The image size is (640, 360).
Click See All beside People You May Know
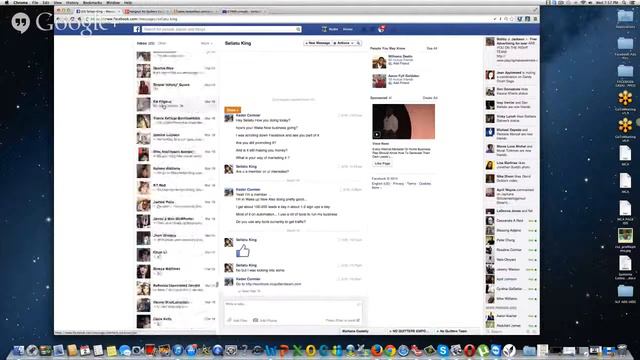click(432, 49)
